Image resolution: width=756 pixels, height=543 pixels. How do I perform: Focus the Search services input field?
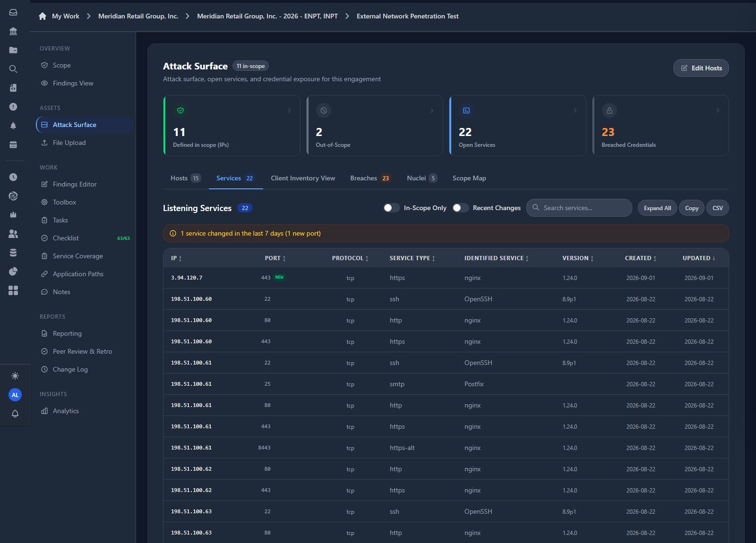[x=579, y=208]
